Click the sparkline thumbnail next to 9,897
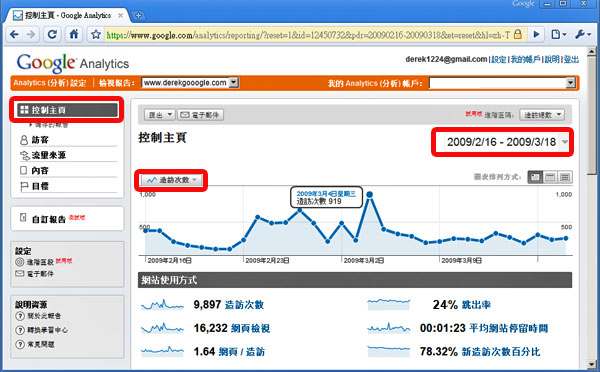This screenshot has height=372, width=600. pyautogui.click(x=162, y=305)
